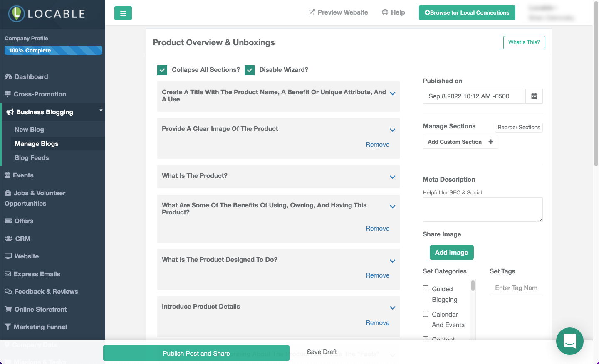Click the Cross-Promotion signpost icon
Screen dimensions: 599x364
click(x=7, y=94)
